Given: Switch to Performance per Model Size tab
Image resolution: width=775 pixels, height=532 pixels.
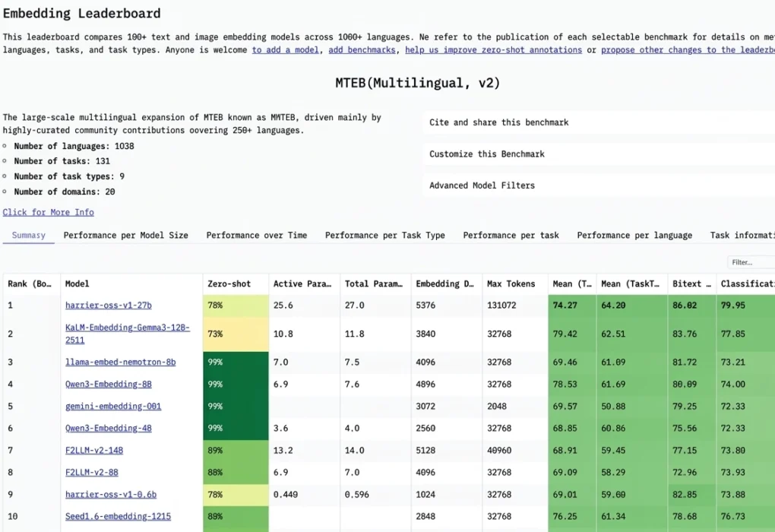Looking at the screenshot, I should [x=125, y=236].
